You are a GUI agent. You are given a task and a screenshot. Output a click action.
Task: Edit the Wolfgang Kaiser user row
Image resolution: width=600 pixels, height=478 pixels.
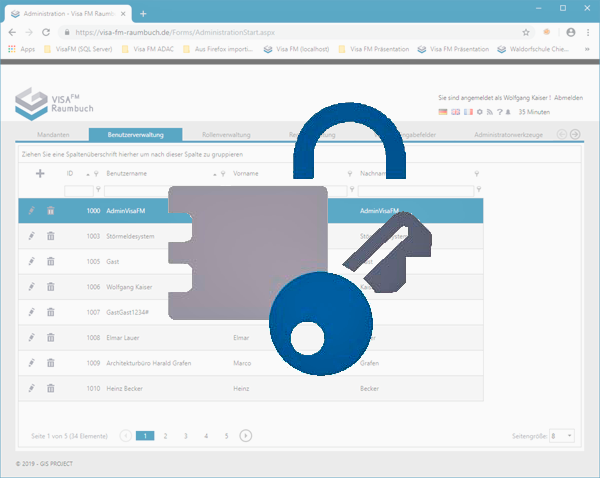tap(32, 287)
